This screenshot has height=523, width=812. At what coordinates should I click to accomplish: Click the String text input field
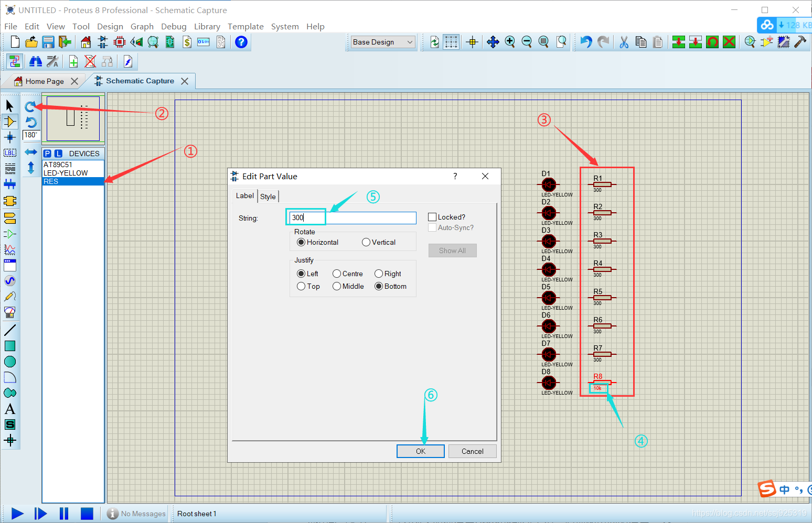point(352,217)
